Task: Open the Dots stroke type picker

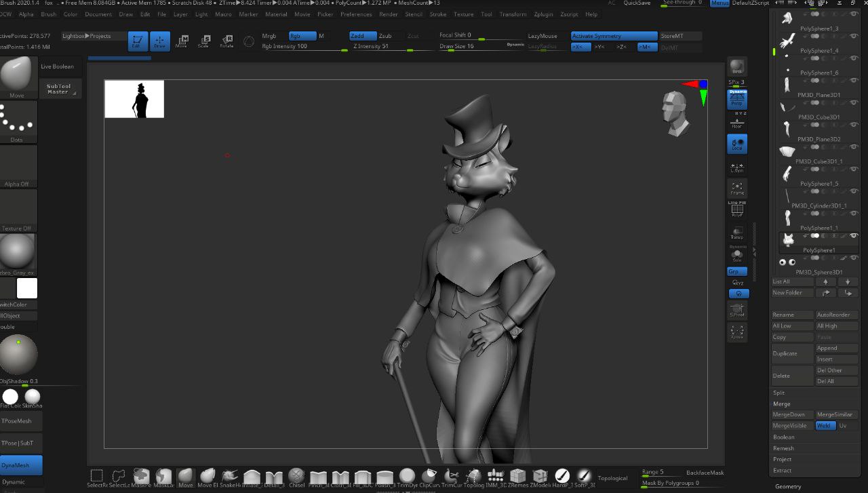Action: [18, 121]
